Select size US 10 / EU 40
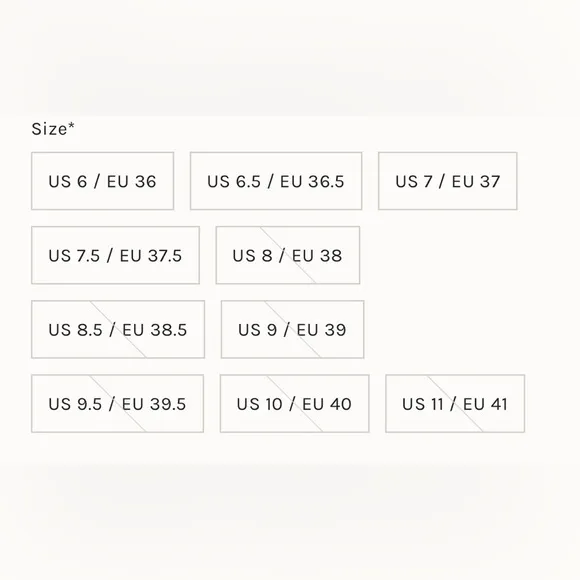Viewport: 580px width, 580px height. [294, 404]
